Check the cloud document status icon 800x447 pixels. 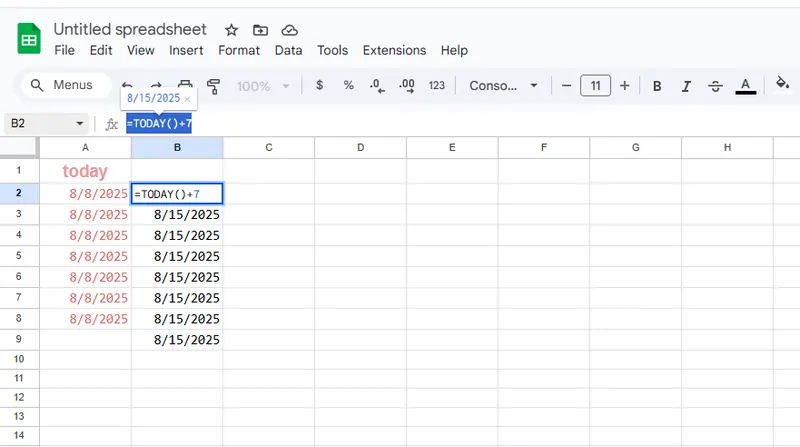290,30
